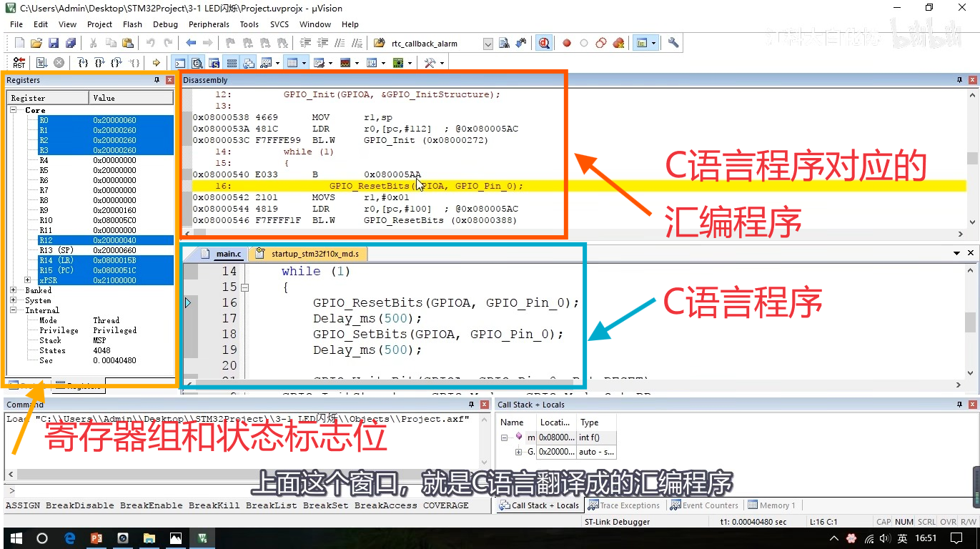The height and width of the screenshot is (549, 980).
Task: Toggle Start/Stop Debug Session button
Action: point(544,43)
